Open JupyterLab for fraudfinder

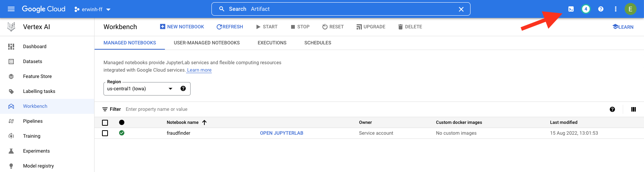point(281,133)
